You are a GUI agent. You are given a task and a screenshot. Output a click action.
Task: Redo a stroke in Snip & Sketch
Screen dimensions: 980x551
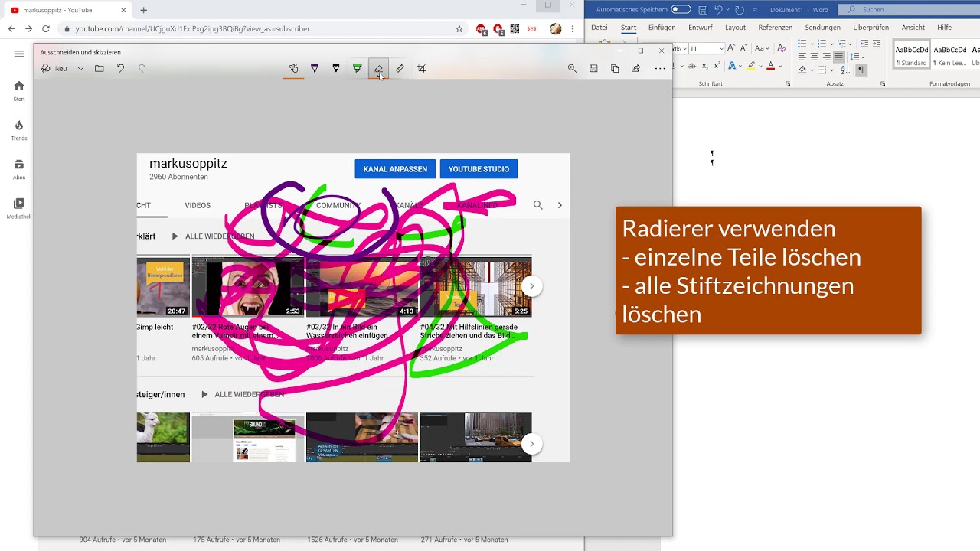142,68
